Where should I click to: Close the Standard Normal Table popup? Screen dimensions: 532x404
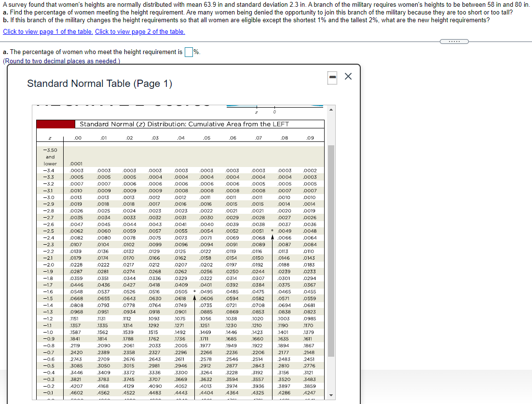click(348, 77)
